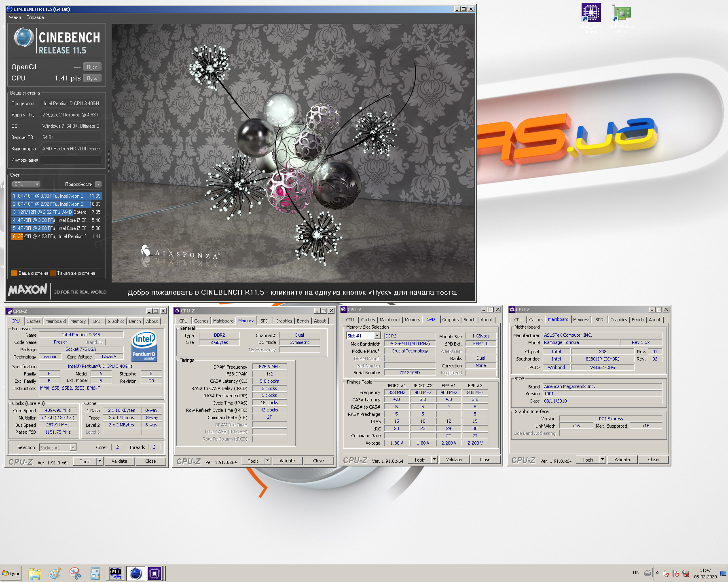Open Tools dropdown arrow in SPD CPU-Z window
The width and height of the screenshot is (728, 582).
(x=434, y=460)
